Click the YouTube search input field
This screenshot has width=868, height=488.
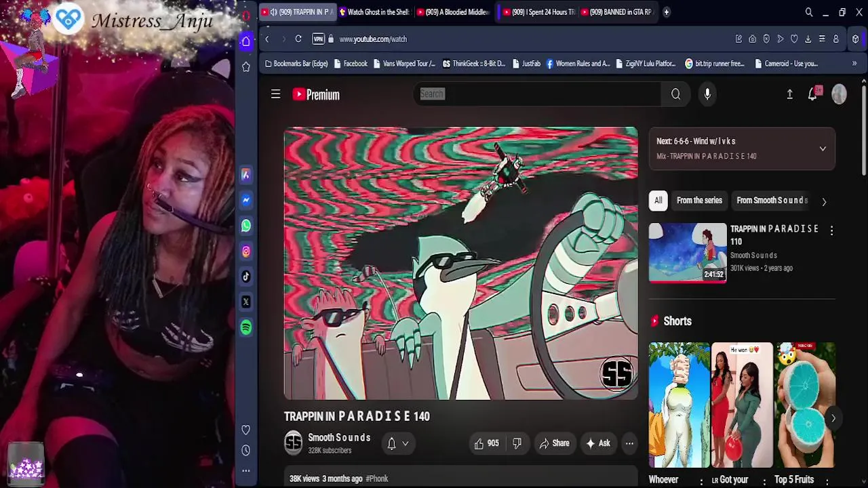pos(537,94)
